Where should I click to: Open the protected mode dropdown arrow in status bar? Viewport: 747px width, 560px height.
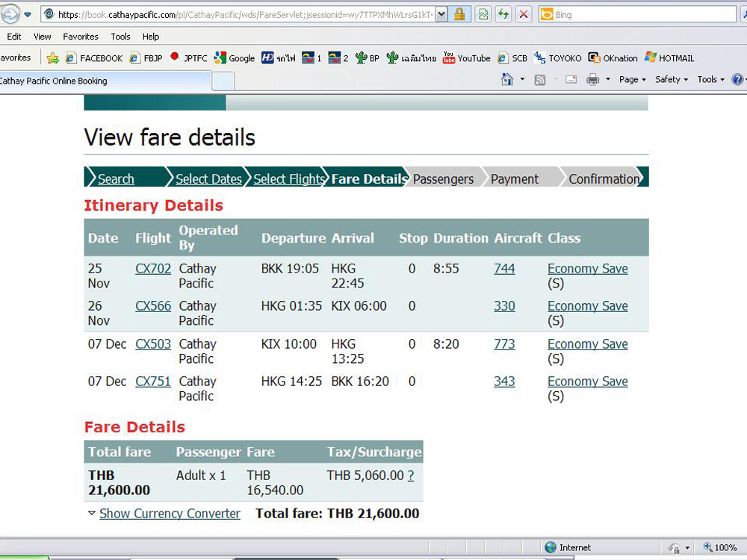(x=687, y=547)
